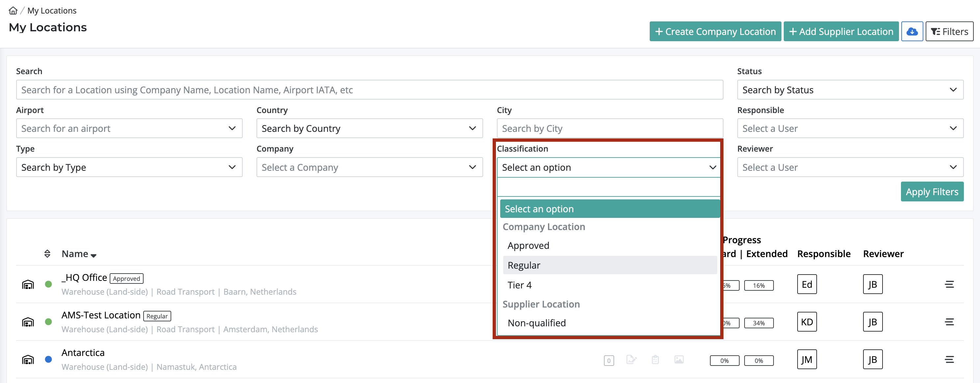
Task: Open the _HQ Office location
Action: [x=84, y=278]
